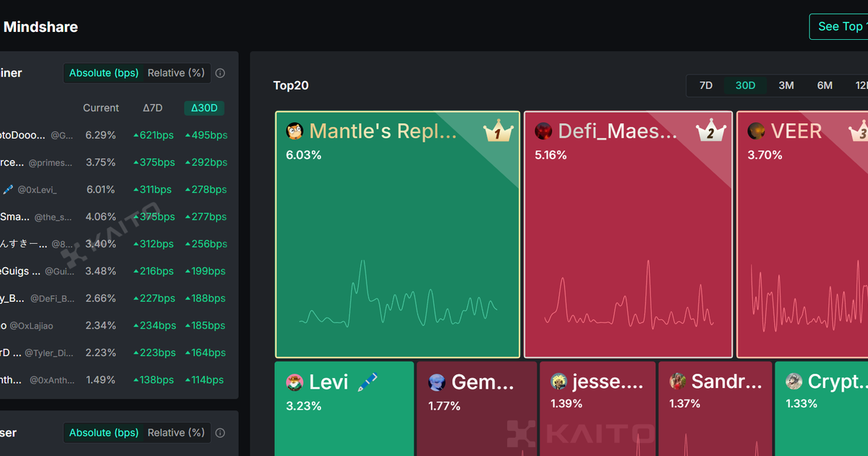This screenshot has height=456, width=868.
Task: Click the info icon in lower loser panel
Action: pos(221,433)
